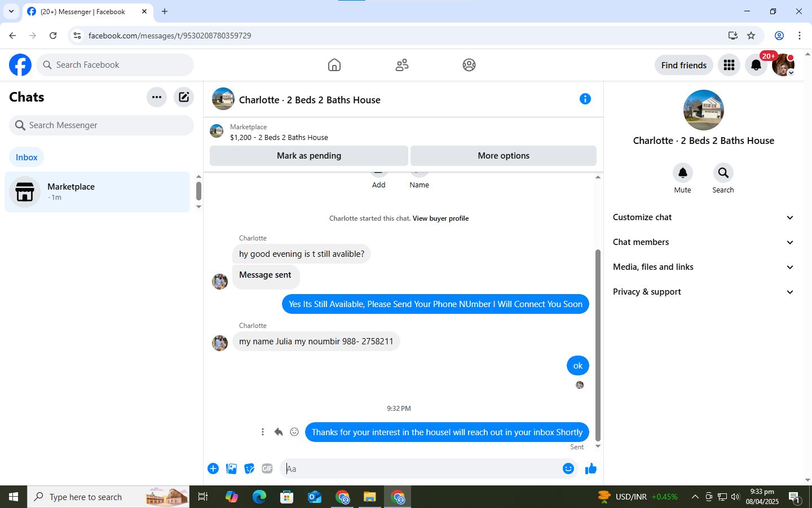Click the Find friends button
The width and height of the screenshot is (812, 508).
pyautogui.click(x=684, y=65)
